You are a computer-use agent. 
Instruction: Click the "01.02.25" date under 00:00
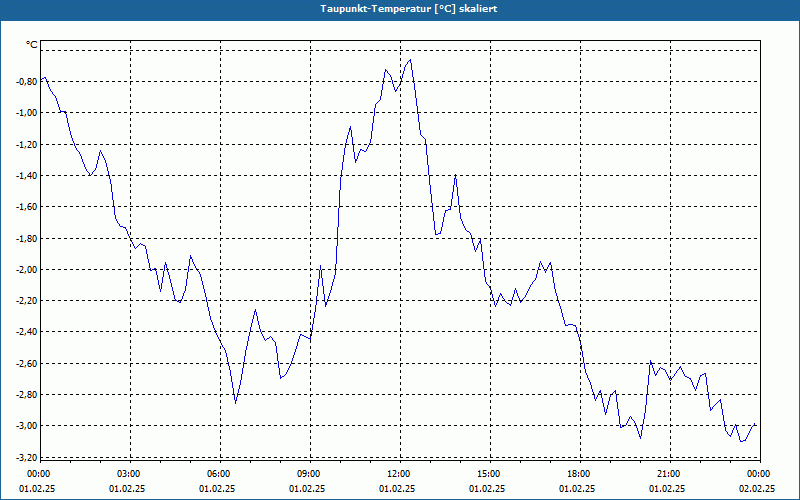pyautogui.click(x=37, y=489)
